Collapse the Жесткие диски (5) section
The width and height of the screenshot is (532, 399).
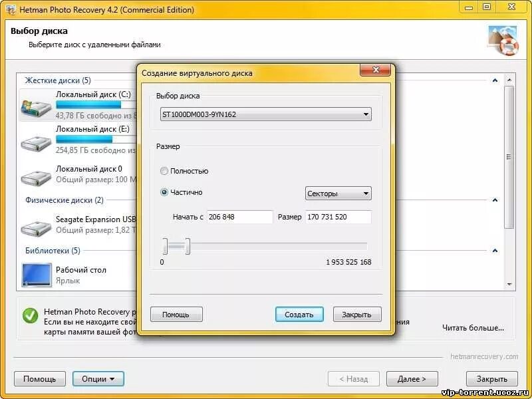coord(493,80)
